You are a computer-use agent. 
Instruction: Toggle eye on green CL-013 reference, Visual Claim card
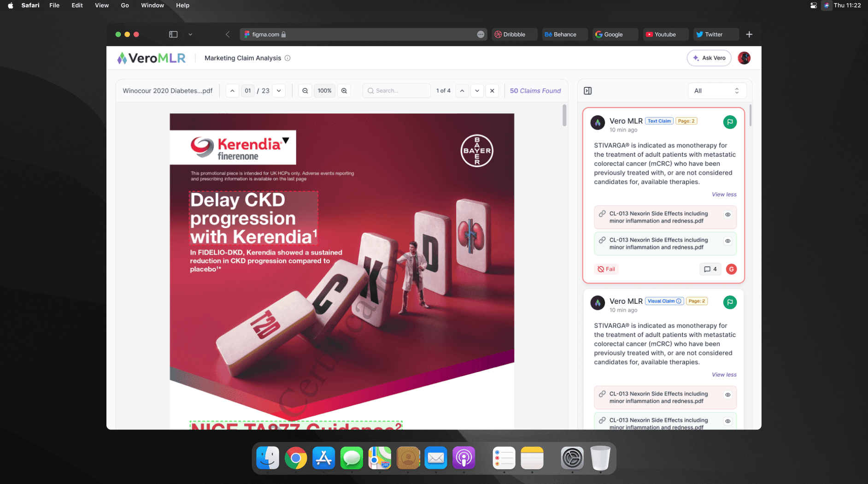point(728,421)
